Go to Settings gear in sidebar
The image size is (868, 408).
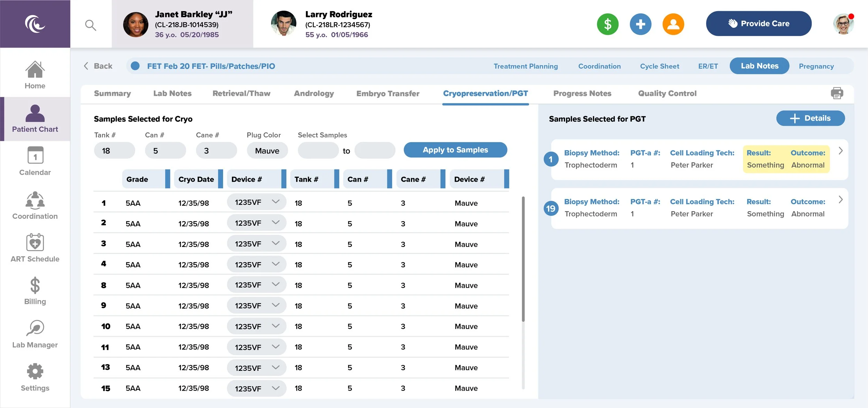click(x=35, y=377)
